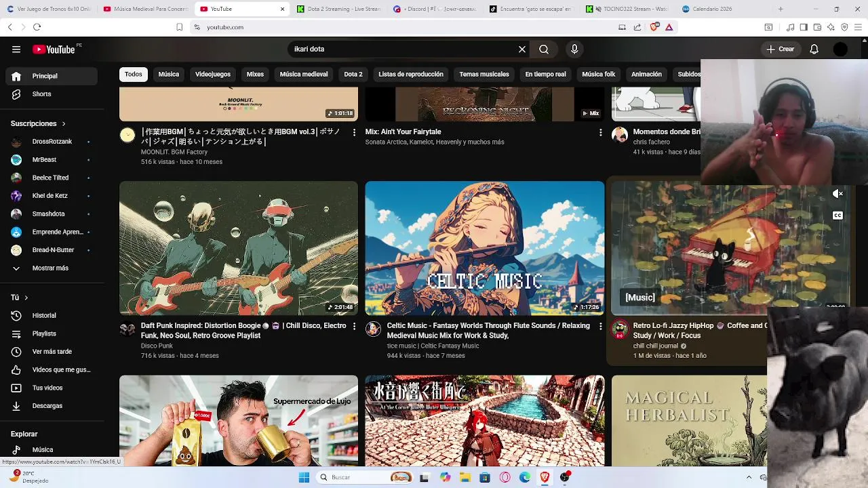Clear the search box with the X

click(522, 49)
